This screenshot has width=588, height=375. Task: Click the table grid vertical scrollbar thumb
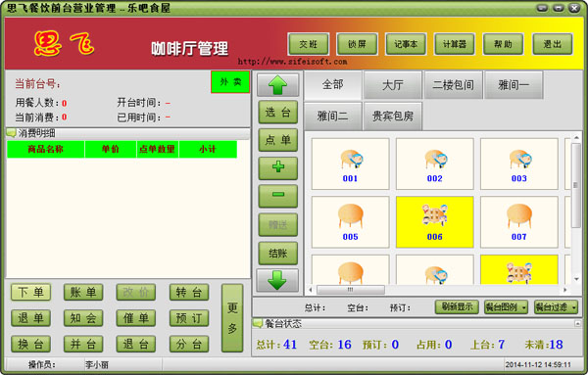575,185
